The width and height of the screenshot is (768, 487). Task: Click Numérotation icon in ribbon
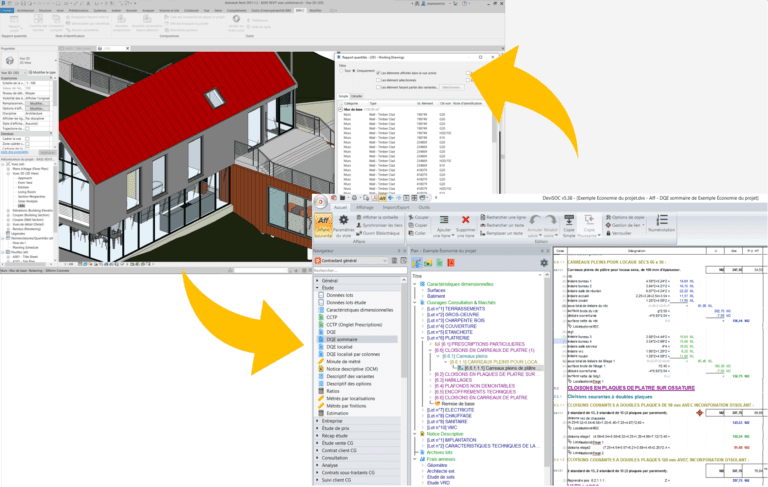click(x=662, y=220)
